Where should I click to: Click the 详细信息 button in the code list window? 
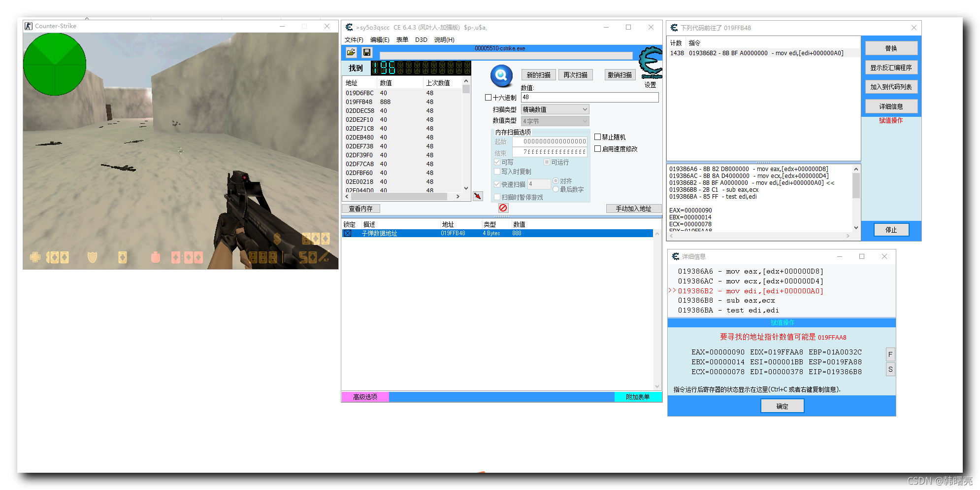891,106
